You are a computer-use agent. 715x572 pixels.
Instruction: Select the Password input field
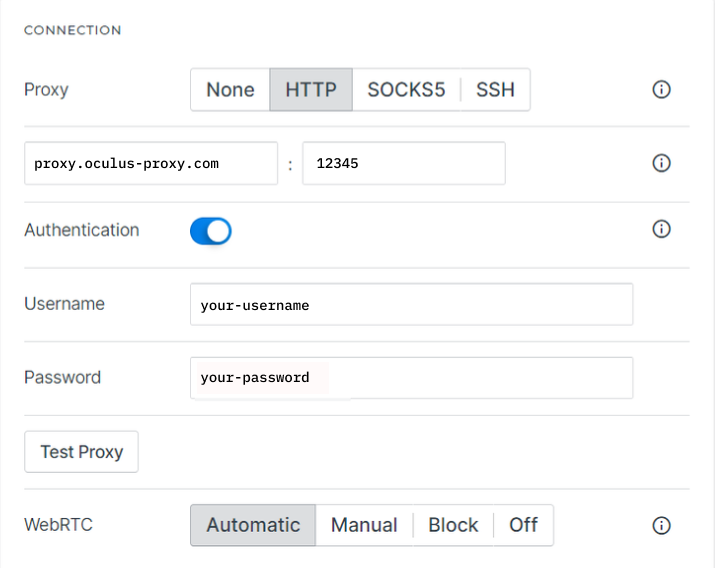pyautogui.click(x=411, y=378)
